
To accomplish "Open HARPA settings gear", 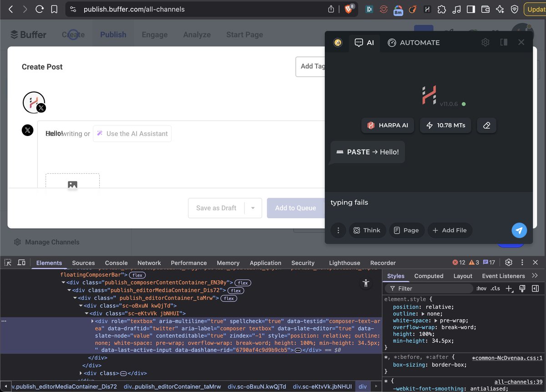I will click(485, 42).
